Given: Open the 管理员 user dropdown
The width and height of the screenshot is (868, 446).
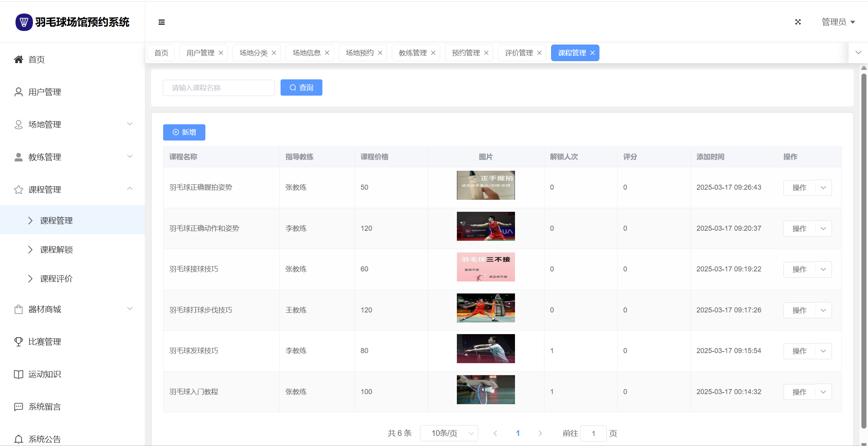Looking at the screenshot, I should tap(838, 22).
